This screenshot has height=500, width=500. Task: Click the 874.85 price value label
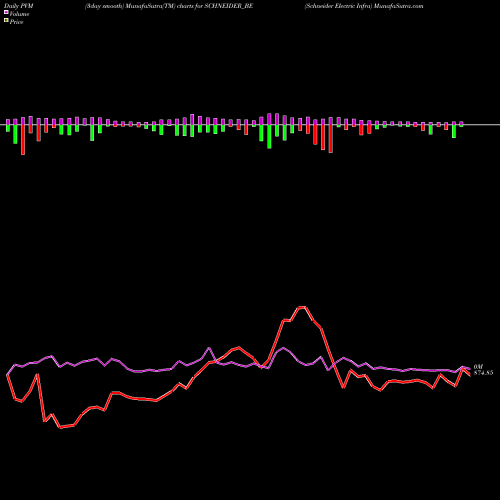pyautogui.click(x=483, y=373)
